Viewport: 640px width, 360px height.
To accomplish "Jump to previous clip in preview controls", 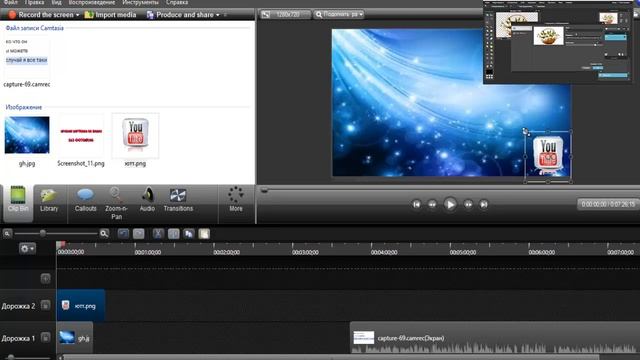I will click(416, 204).
